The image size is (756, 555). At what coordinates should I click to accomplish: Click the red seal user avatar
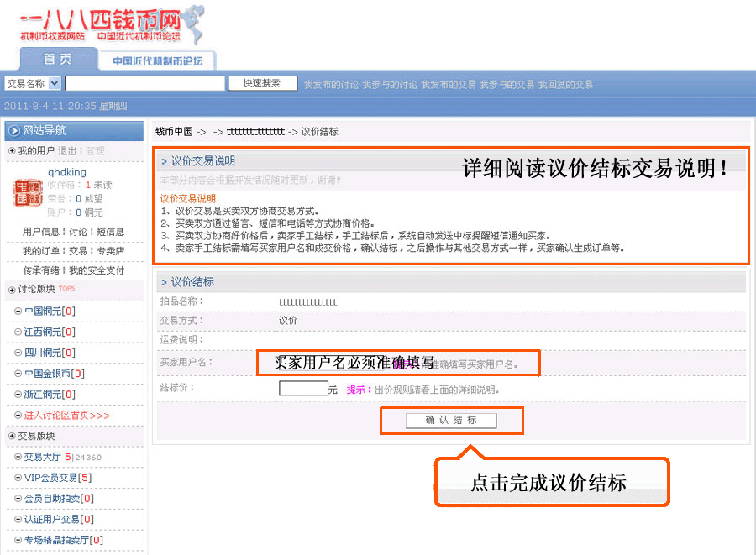point(28,192)
